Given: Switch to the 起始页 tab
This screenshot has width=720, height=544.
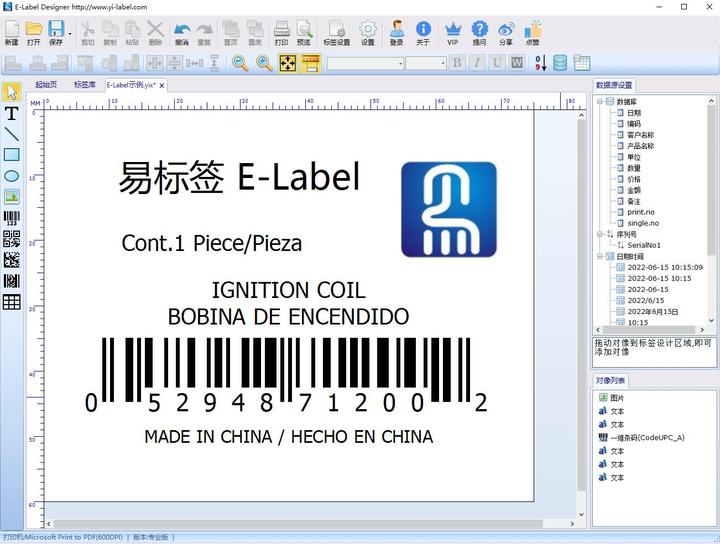Looking at the screenshot, I should tap(46, 85).
